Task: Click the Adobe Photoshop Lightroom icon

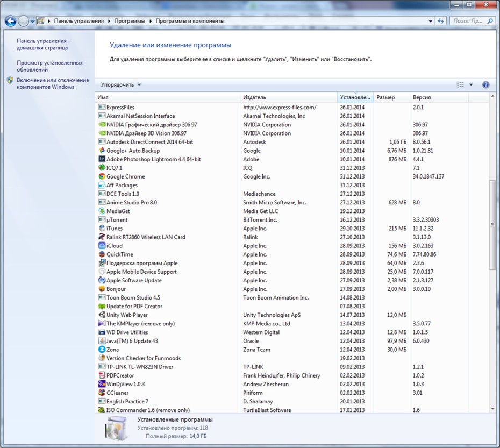Action: [x=102, y=159]
